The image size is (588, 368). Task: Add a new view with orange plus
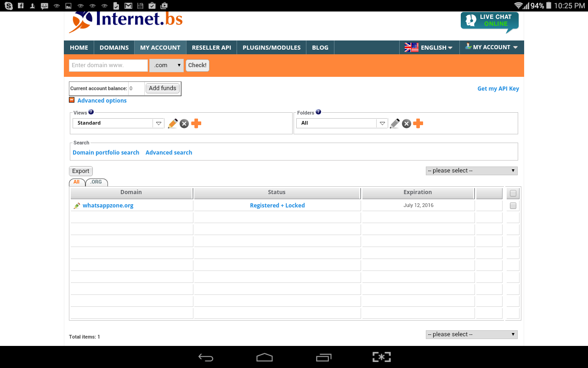[196, 123]
